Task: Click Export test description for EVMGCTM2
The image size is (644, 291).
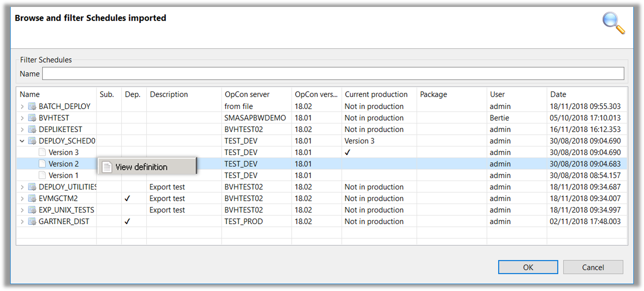Action: pos(167,199)
